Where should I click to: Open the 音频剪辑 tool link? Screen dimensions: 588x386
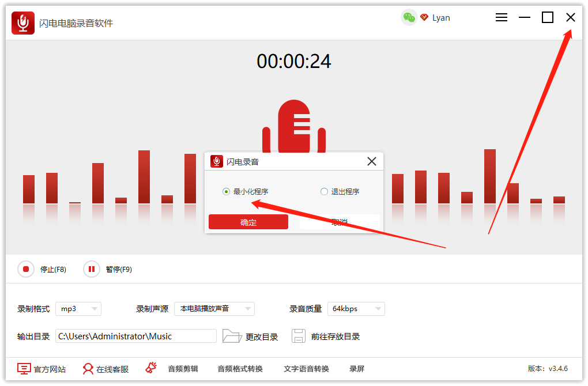click(183, 369)
